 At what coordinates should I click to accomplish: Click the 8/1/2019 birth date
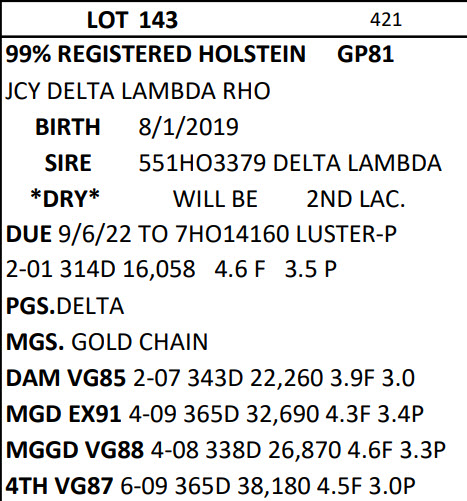pyautogui.click(x=188, y=127)
